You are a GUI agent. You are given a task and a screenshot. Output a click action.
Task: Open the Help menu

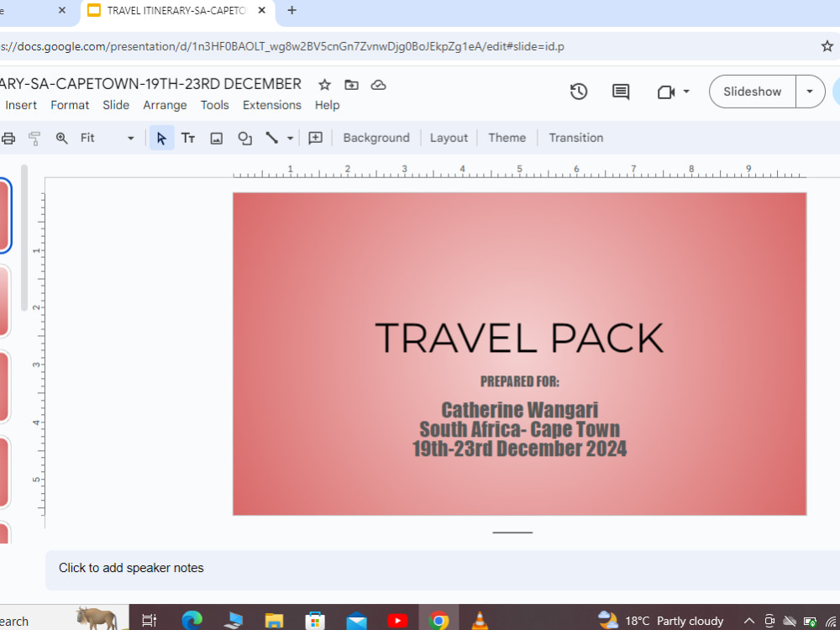point(327,105)
